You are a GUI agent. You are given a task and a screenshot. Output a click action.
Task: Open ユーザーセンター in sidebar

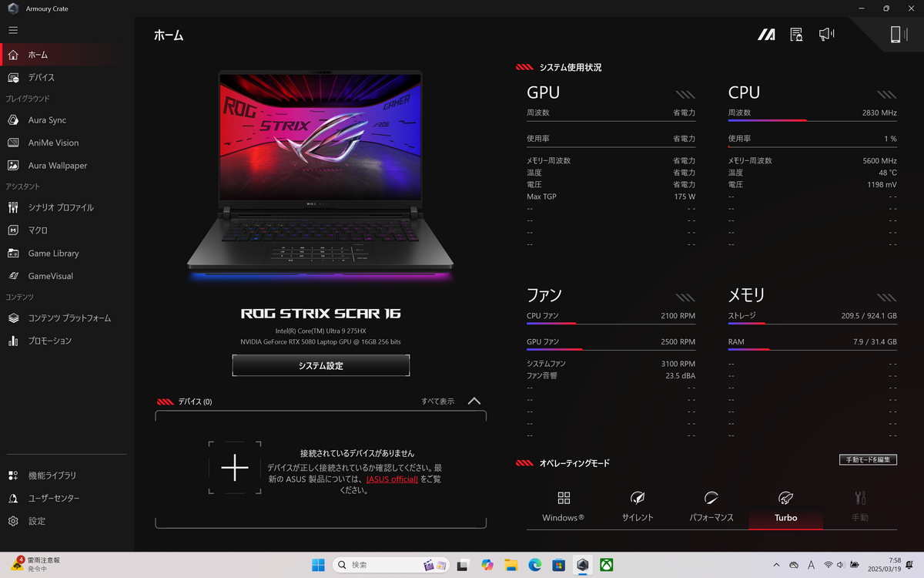point(67,499)
